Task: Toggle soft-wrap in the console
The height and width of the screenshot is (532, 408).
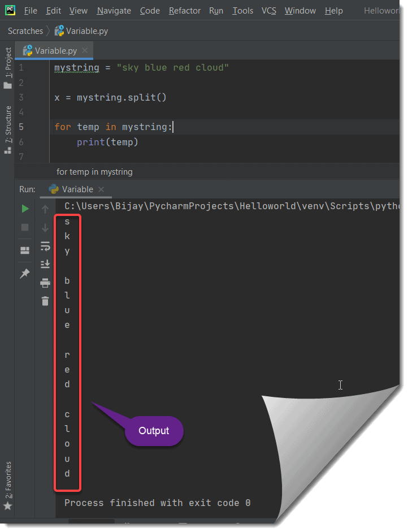Action: pyautogui.click(x=45, y=246)
